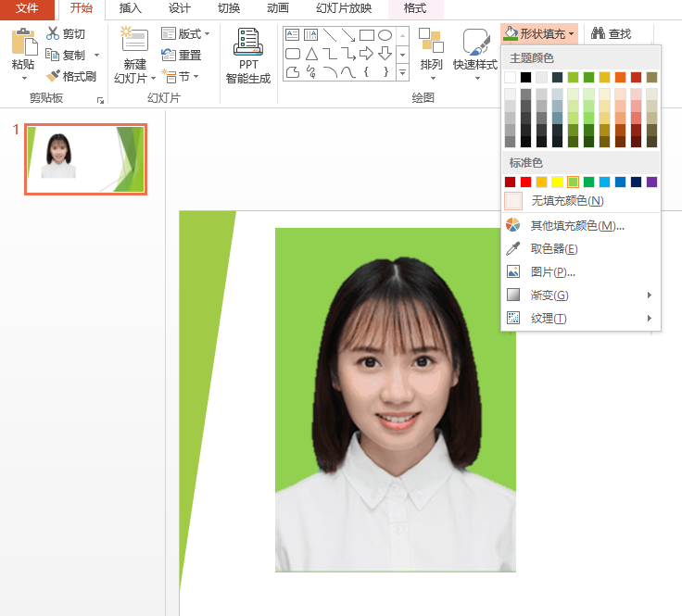
Task: Select the vertical text box shape
Action: tap(310, 34)
